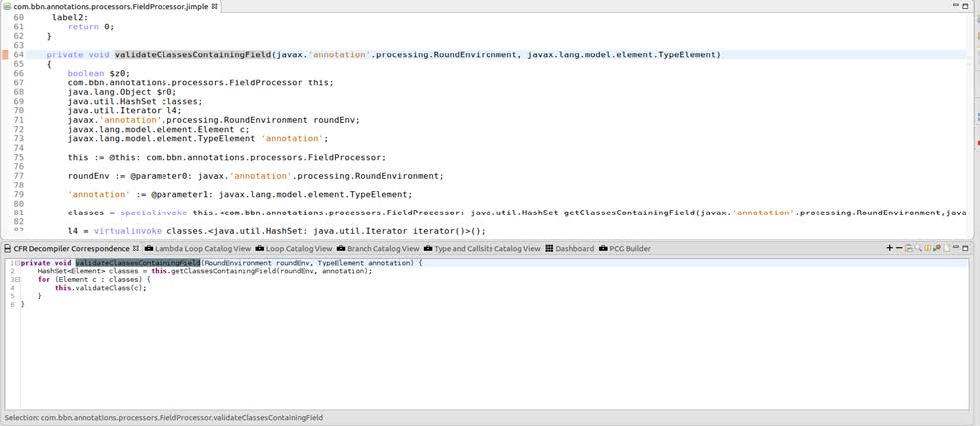Image resolution: width=980 pixels, height=426 pixels.
Task: Maximize the Jimple editor area
Action: point(966,6)
